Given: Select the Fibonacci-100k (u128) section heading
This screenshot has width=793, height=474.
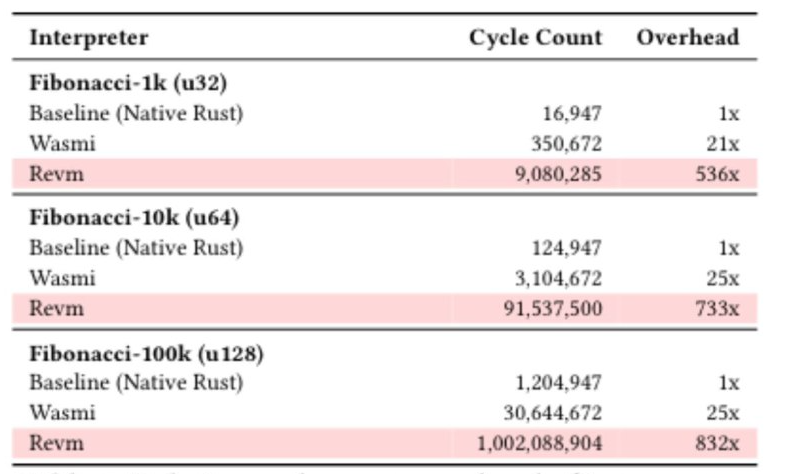Looking at the screenshot, I should tap(146, 353).
